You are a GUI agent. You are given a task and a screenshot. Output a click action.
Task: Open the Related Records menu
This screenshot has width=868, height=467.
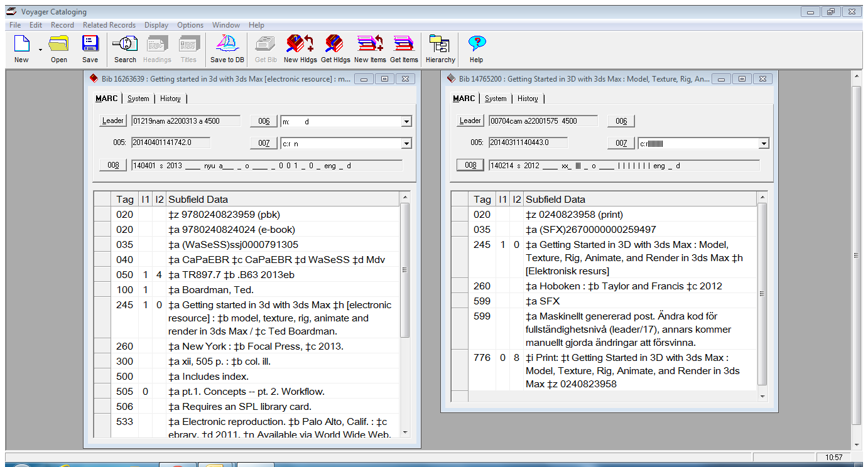[109, 25]
